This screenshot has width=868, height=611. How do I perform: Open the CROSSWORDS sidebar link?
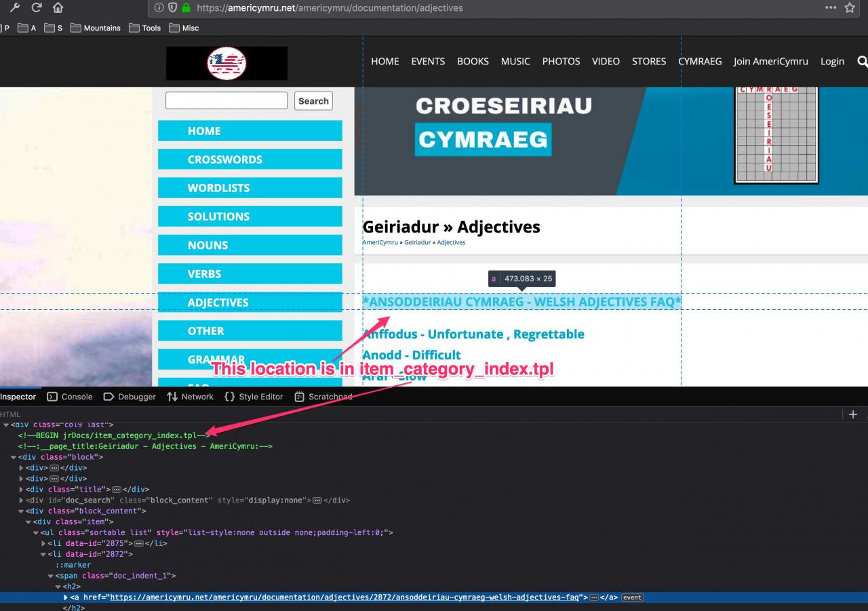point(224,159)
